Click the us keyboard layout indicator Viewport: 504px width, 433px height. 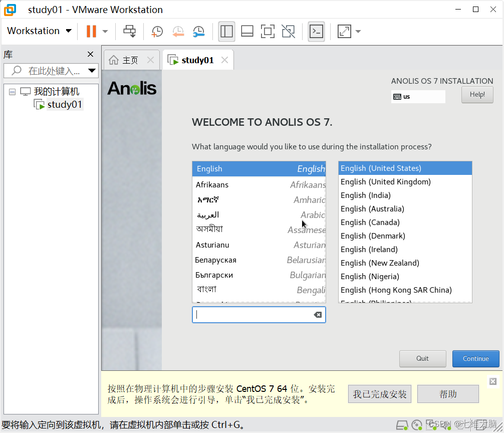(x=418, y=96)
